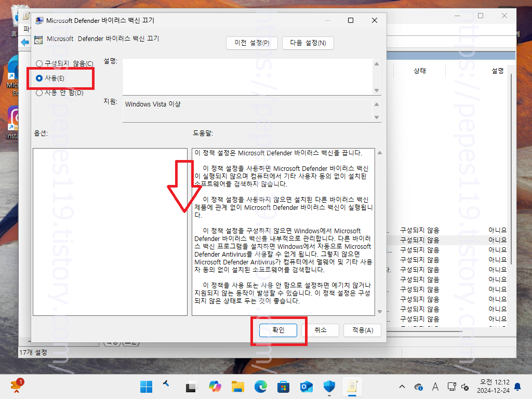Screen dimensions: 532x399
Task: Open Microsoft Edge from taskbar
Action: tap(261, 387)
